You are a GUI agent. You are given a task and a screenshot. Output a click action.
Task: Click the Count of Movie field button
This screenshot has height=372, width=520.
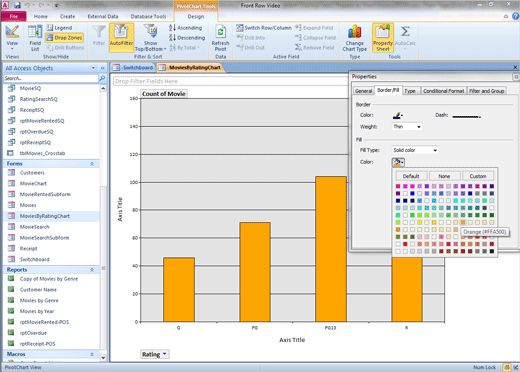164,94
